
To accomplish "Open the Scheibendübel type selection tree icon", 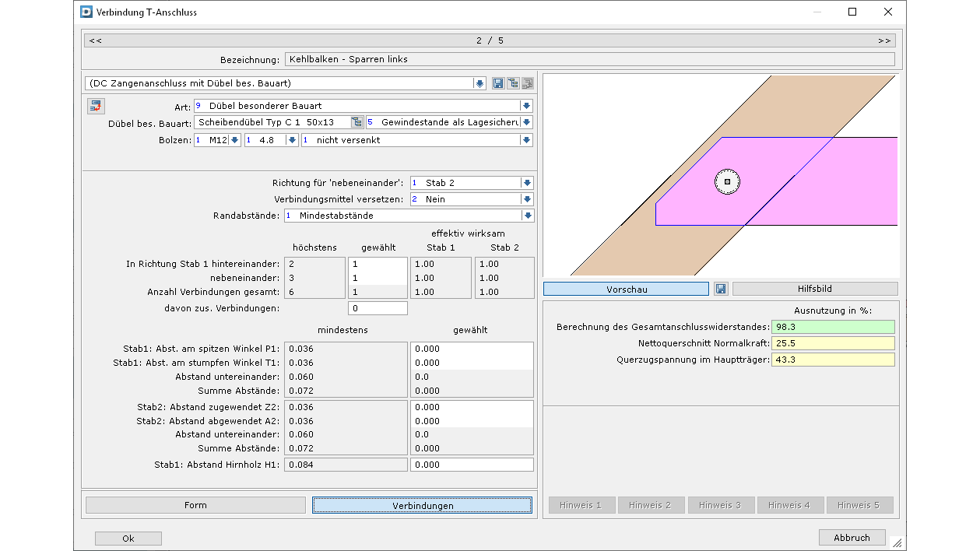I will (x=357, y=122).
